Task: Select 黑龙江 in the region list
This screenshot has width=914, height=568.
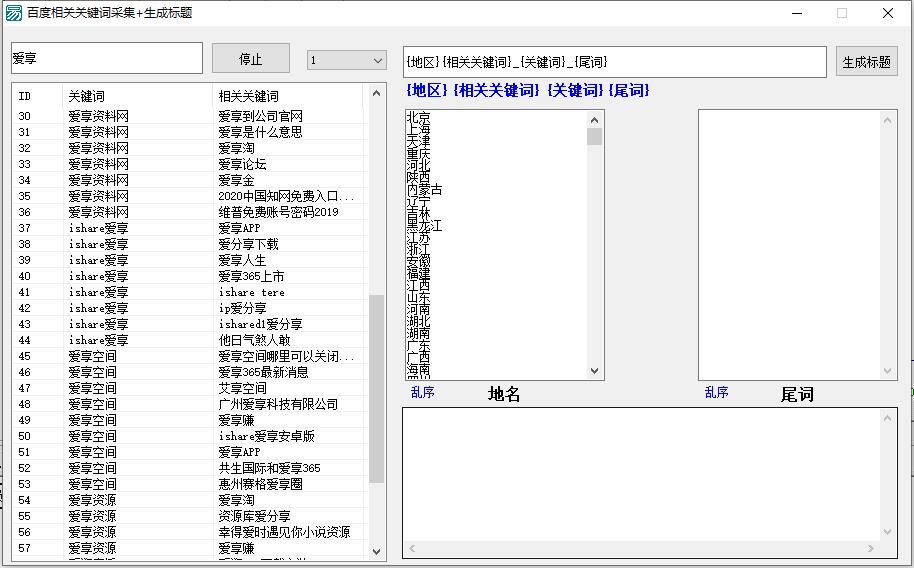Action: point(424,226)
